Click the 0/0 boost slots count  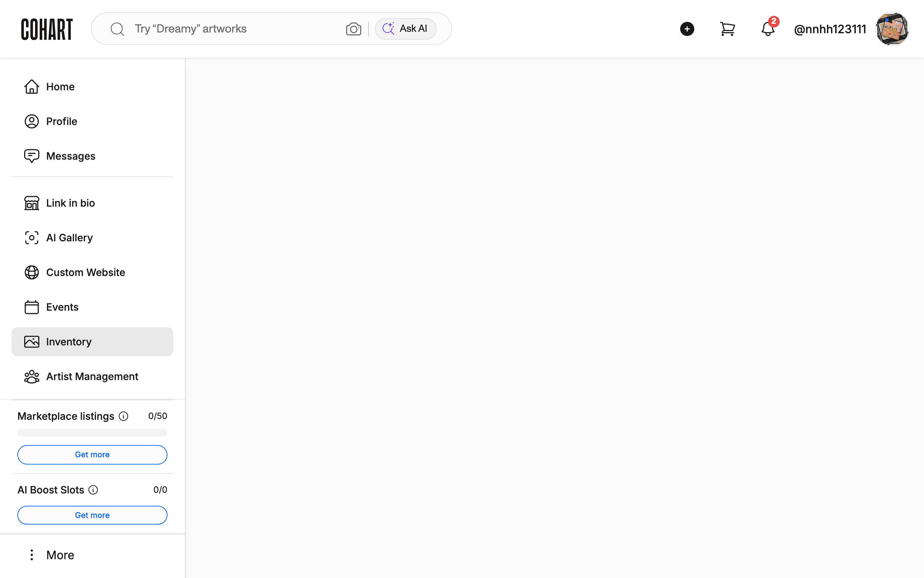(160, 490)
